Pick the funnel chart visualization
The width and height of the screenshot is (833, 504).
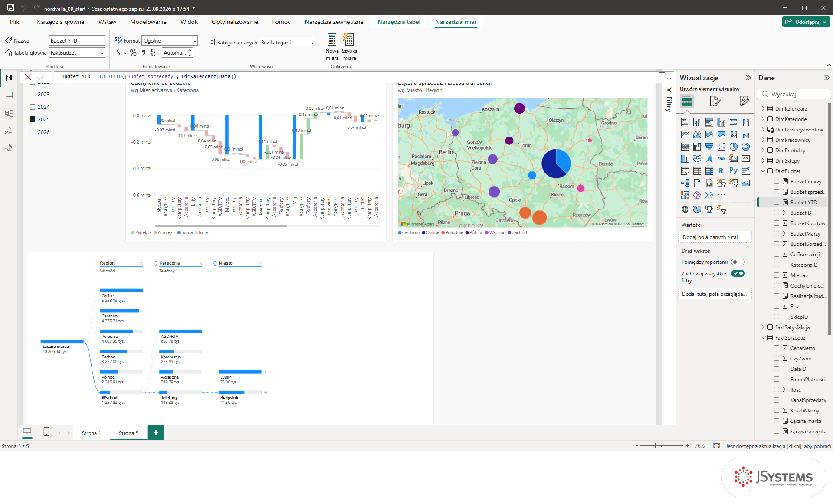(709, 147)
